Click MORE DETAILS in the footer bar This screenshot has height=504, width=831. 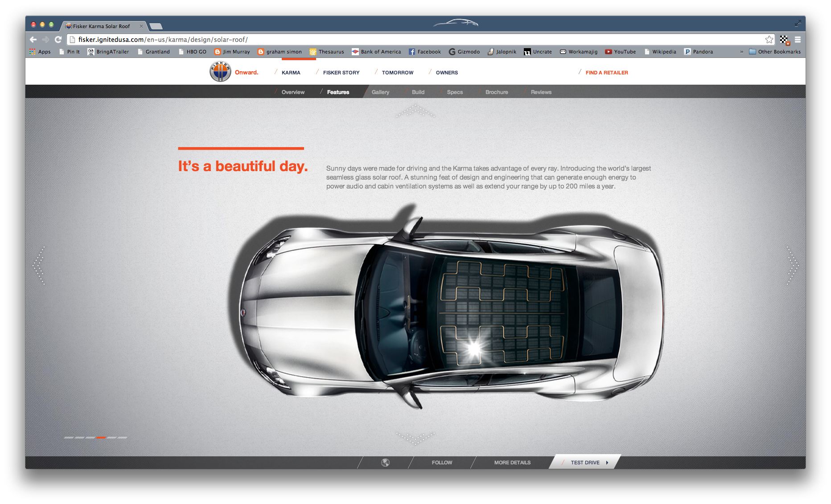point(512,463)
